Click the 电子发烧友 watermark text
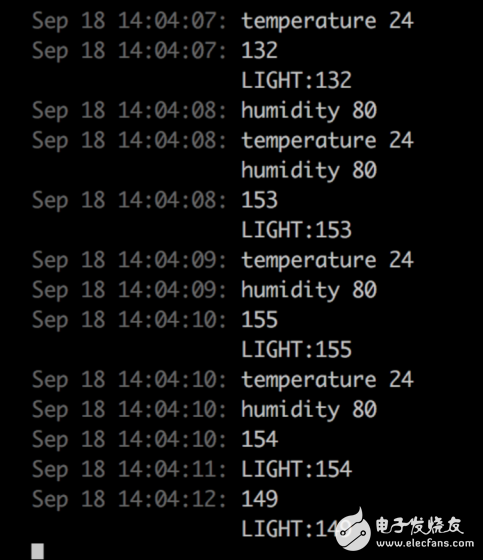Viewport: 483px width, 560px height. (x=419, y=526)
